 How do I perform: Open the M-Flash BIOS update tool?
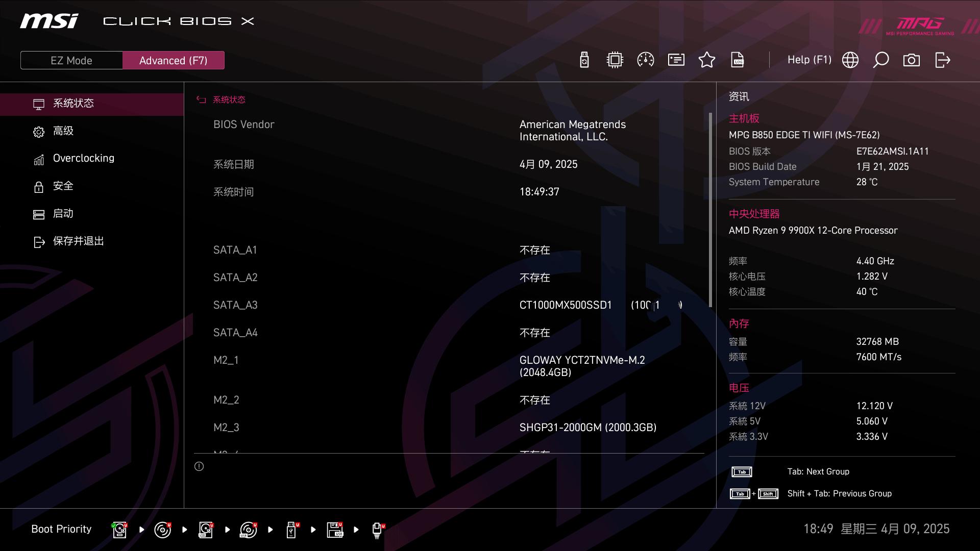(584, 60)
